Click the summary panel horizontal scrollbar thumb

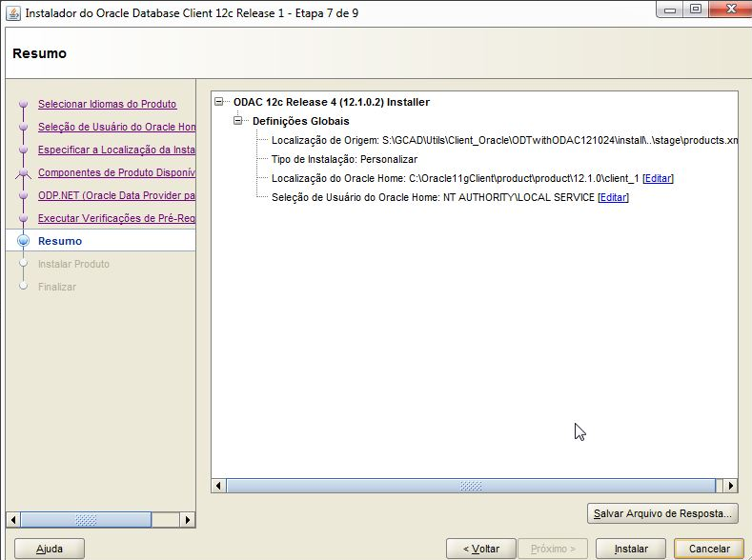pyautogui.click(x=471, y=486)
